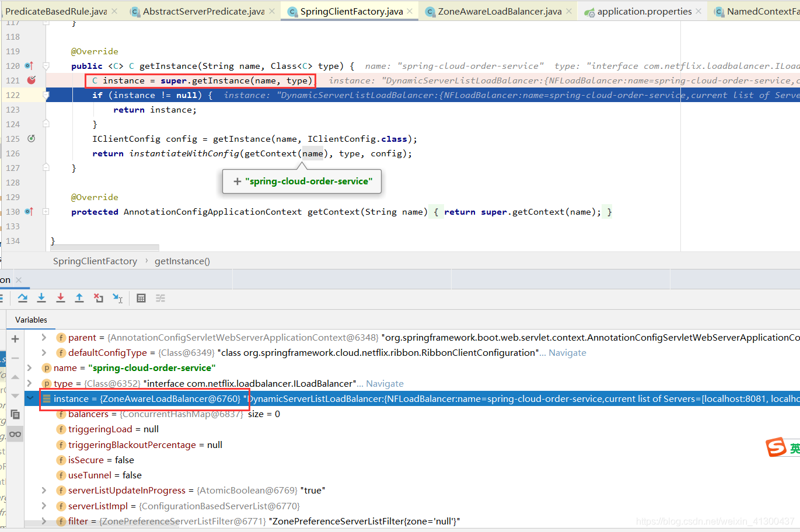Image resolution: width=800 pixels, height=532 pixels.
Task: Click the parameter icon beside name variable
Action: point(47,368)
